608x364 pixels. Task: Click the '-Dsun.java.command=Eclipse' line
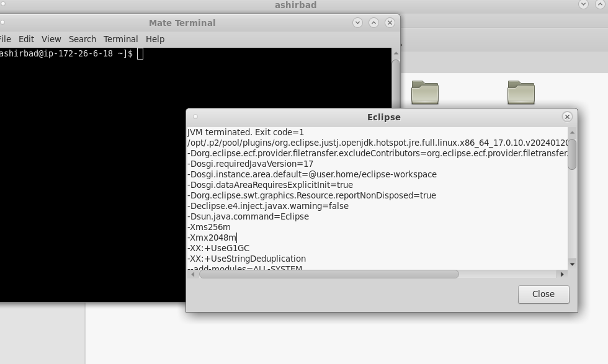[x=248, y=216]
